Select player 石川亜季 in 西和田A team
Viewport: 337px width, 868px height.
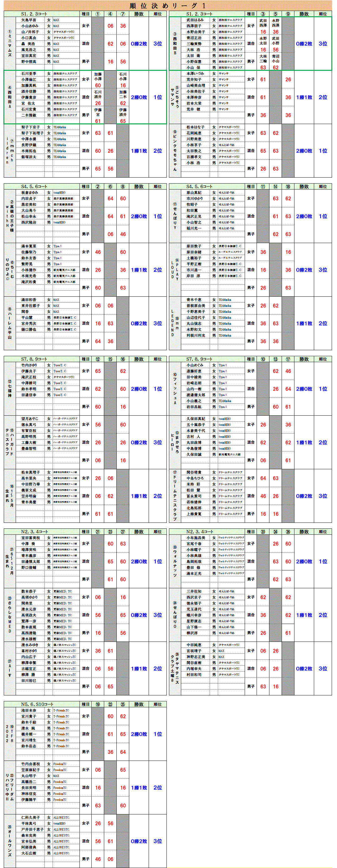[29, 74]
